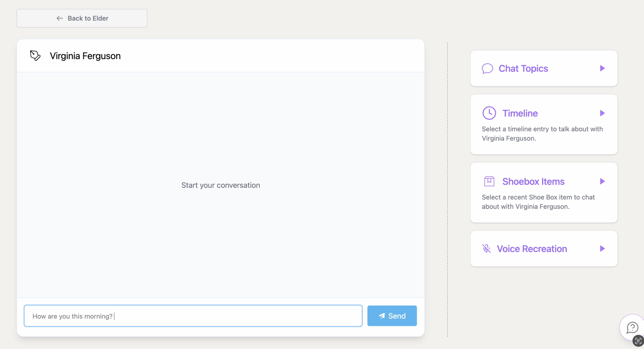The width and height of the screenshot is (644, 349).
Task: Expand the Shoebox Items section arrow
Action: tap(602, 181)
